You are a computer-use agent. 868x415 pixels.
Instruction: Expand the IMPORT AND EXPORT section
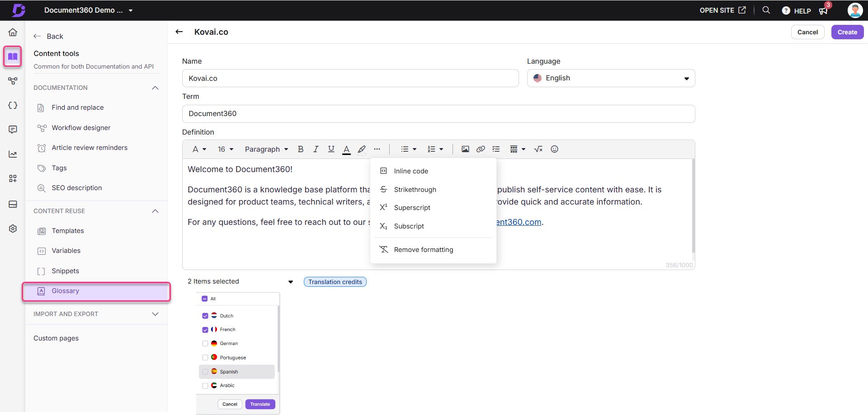point(155,314)
